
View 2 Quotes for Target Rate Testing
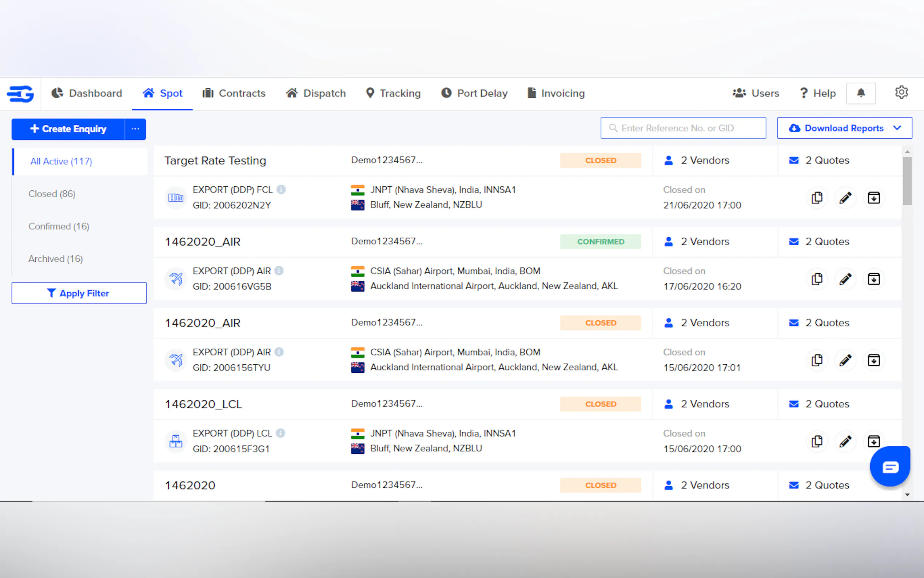tap(819, 160)
